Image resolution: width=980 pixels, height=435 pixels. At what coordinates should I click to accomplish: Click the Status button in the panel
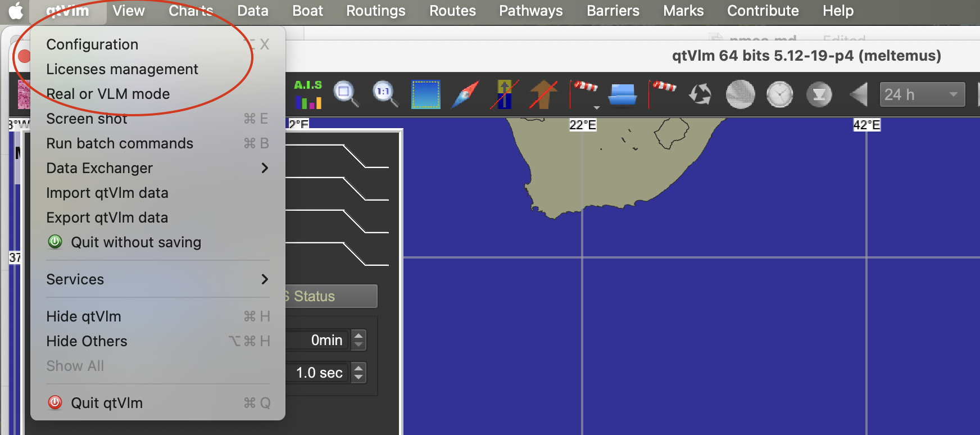(x=330, y=296)
